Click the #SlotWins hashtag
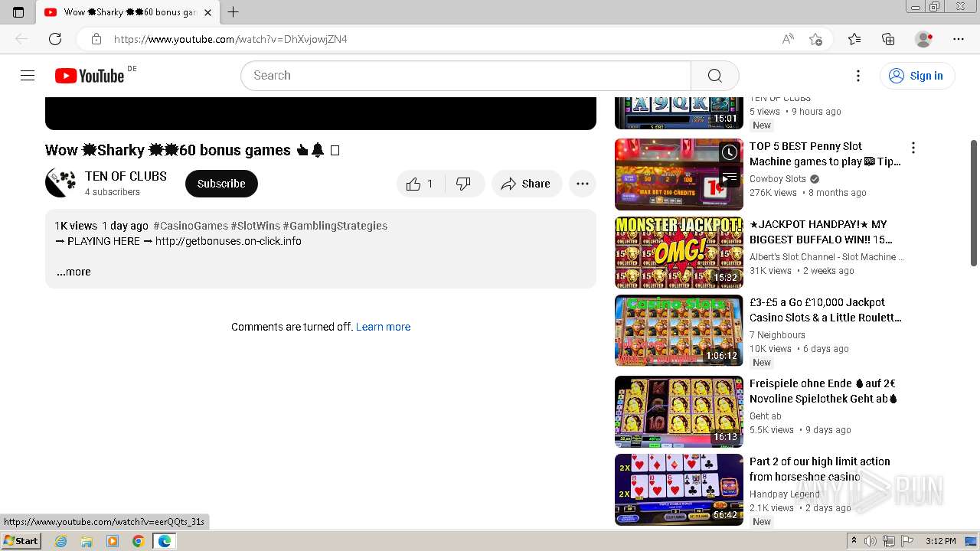980x551 pixels. point(255,226)
